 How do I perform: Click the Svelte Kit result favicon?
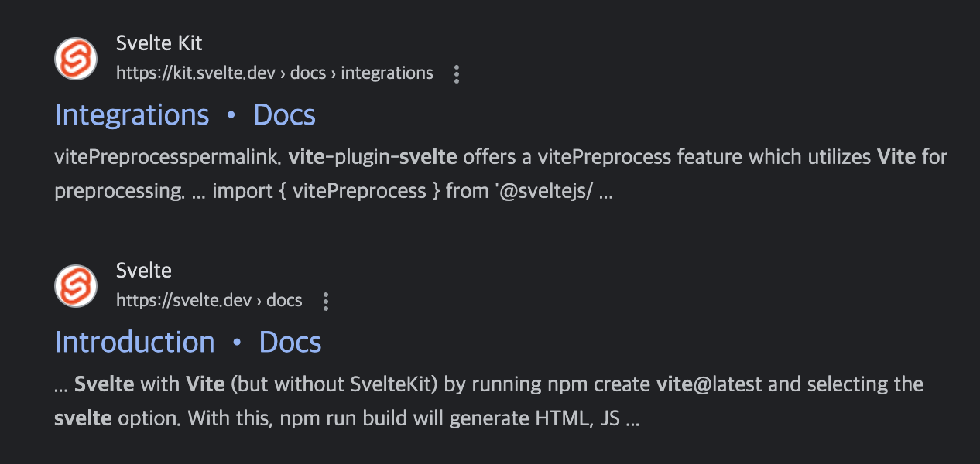tap(76, 59)
